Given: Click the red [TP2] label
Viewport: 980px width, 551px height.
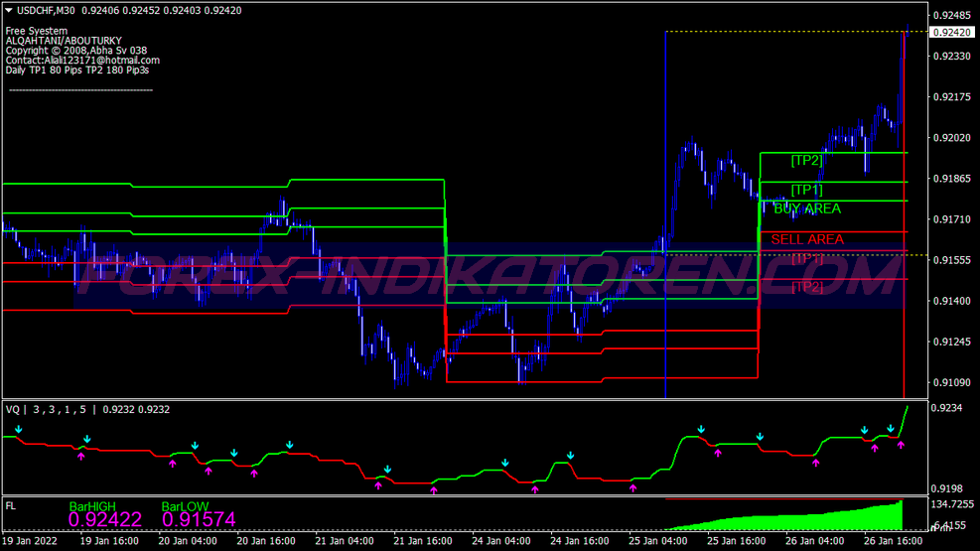Looking at the screenshot, I should point(806,287).
